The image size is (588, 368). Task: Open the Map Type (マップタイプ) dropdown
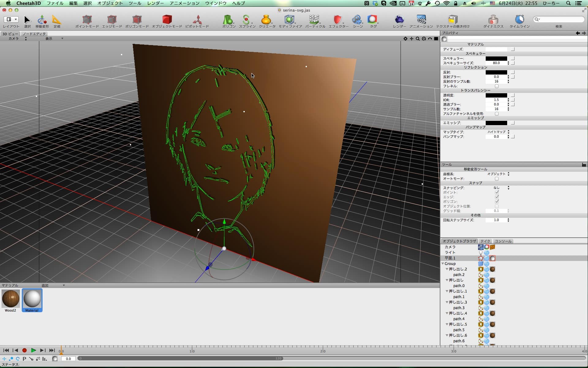click(x=498, y=132)
